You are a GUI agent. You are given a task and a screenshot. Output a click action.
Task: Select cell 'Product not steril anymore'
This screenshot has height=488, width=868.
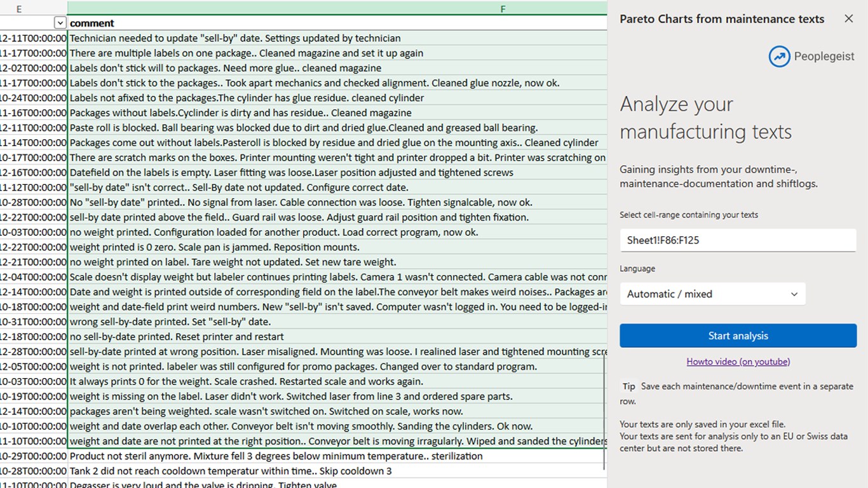pyautogui.click(x=337, y=456)
